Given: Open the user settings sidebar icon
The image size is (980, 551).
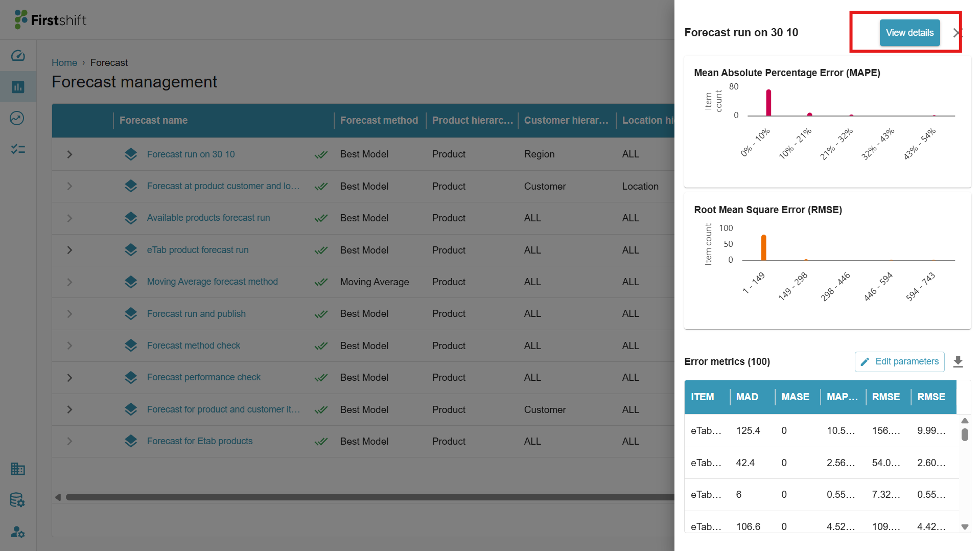Looking at the screenshot, I should click(18, 532).
